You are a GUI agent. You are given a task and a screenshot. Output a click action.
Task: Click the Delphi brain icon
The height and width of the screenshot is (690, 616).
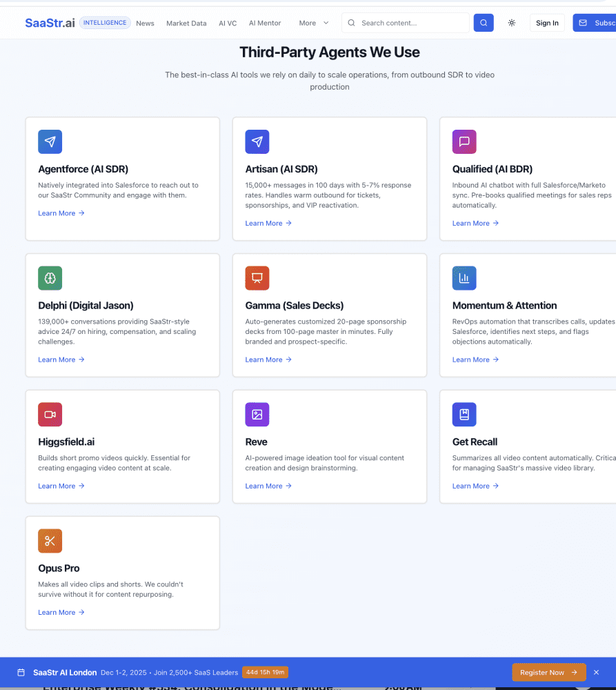[x=50, y=278]
